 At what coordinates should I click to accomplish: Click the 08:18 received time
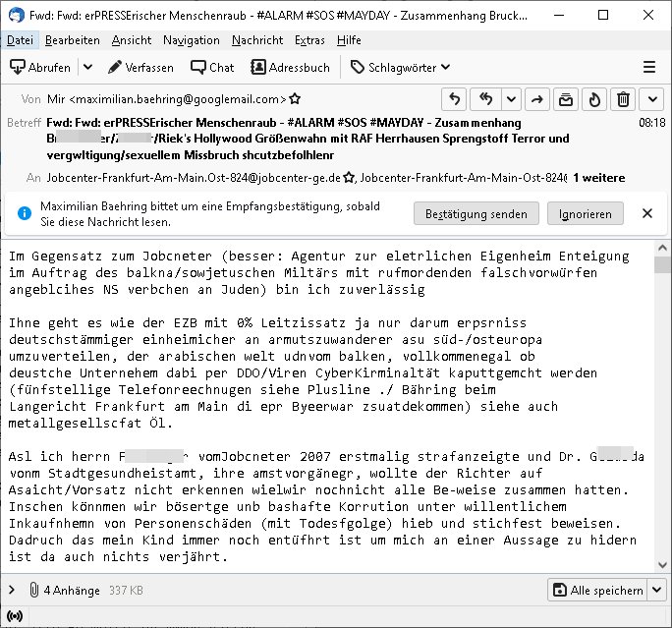[x=651, y=123]
